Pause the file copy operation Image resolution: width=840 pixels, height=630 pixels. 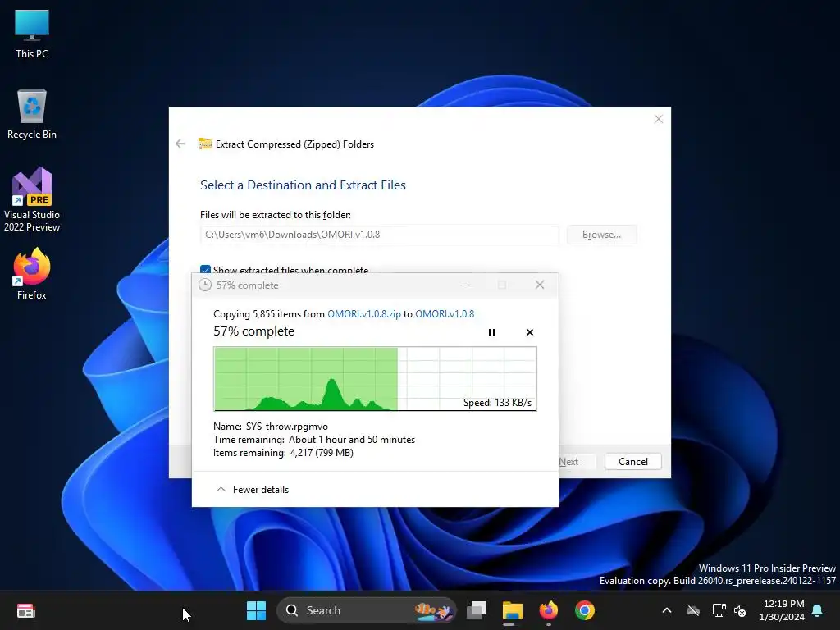coord(492,332)
